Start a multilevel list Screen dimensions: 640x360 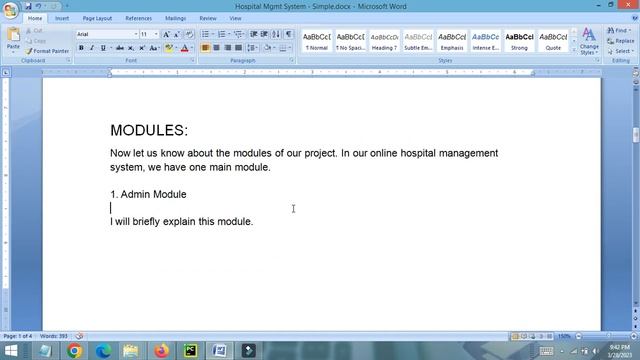tap(238, 34)
